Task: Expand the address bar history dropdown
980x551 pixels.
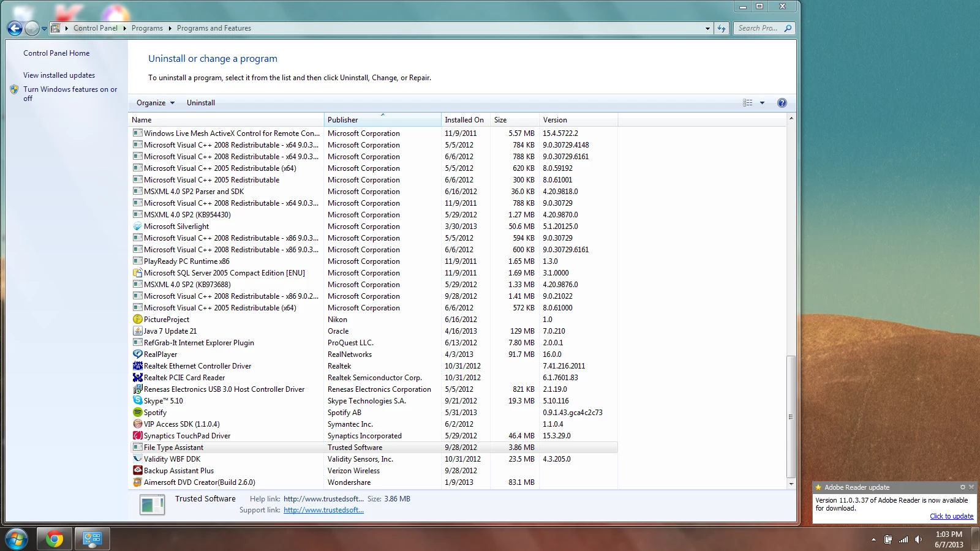Action: pos(707,28)
